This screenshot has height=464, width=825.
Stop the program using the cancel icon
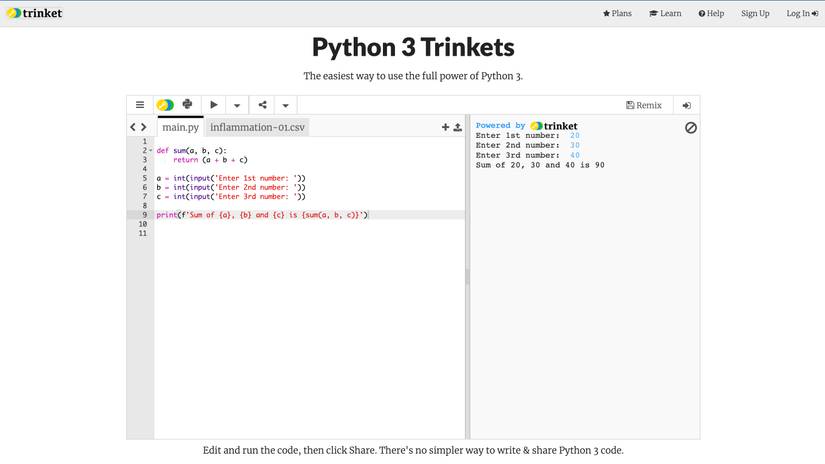690,128
